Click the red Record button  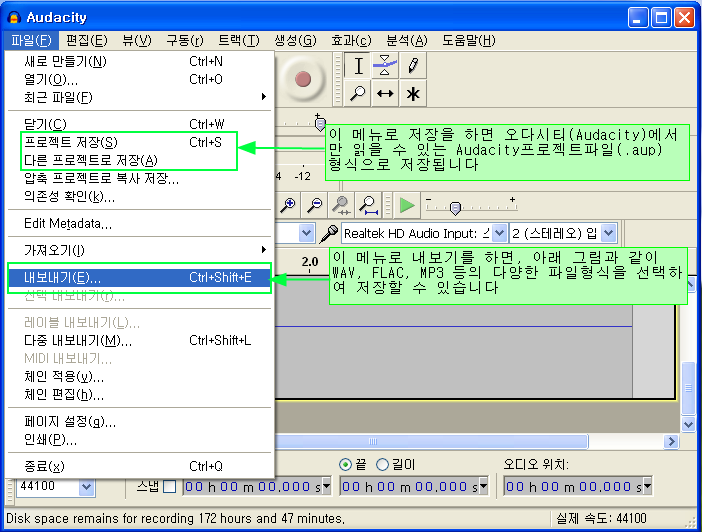click(x=303, y=79)
